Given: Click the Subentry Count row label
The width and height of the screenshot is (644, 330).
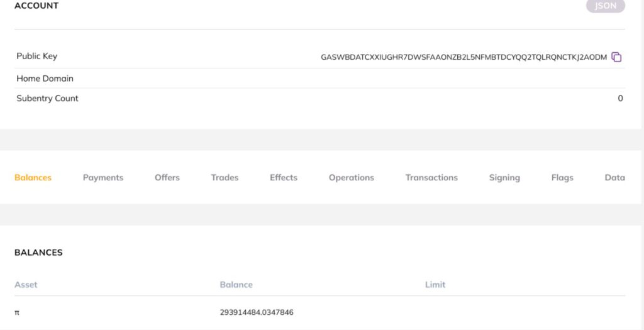Looking at the screenshot, I should click(x=47, y=99).
